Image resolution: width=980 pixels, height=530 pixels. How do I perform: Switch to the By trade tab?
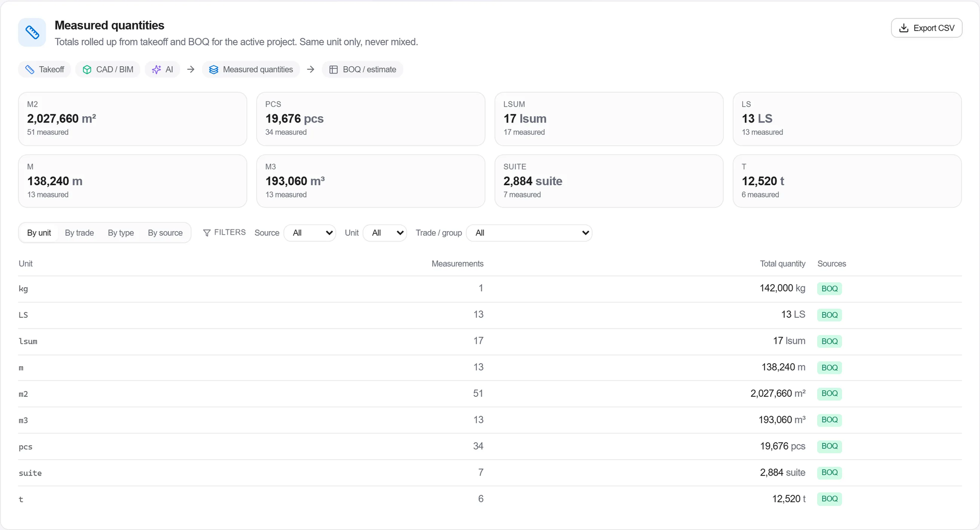[79, 233]
